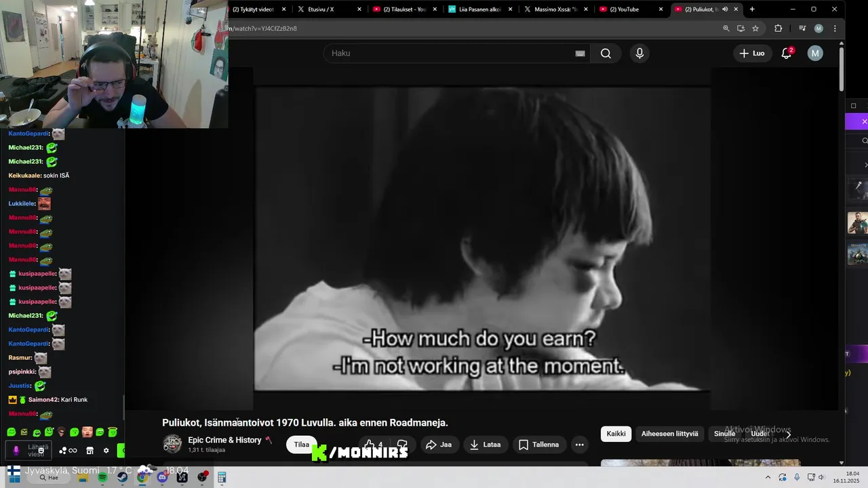Download the video with Lataa button
868x488 pixels.
pos(485,445)
